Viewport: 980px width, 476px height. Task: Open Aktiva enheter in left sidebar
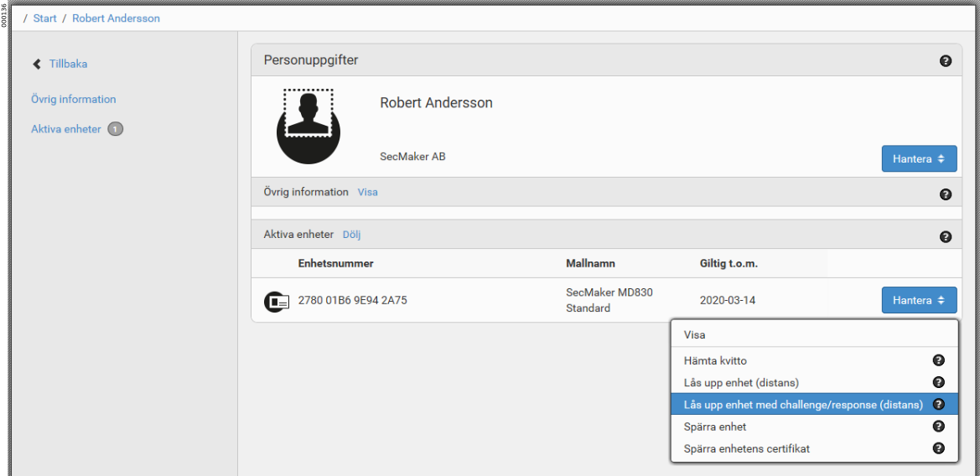pos(66,129)
